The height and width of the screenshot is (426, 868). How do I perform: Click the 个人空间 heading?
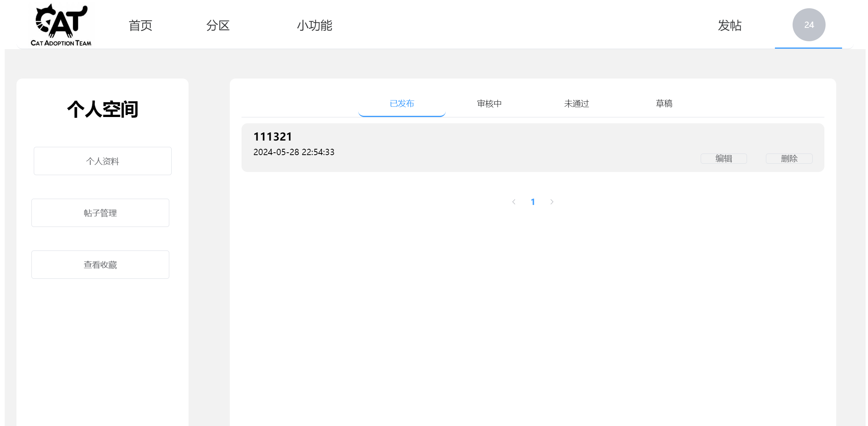click(x=103, y=109)
